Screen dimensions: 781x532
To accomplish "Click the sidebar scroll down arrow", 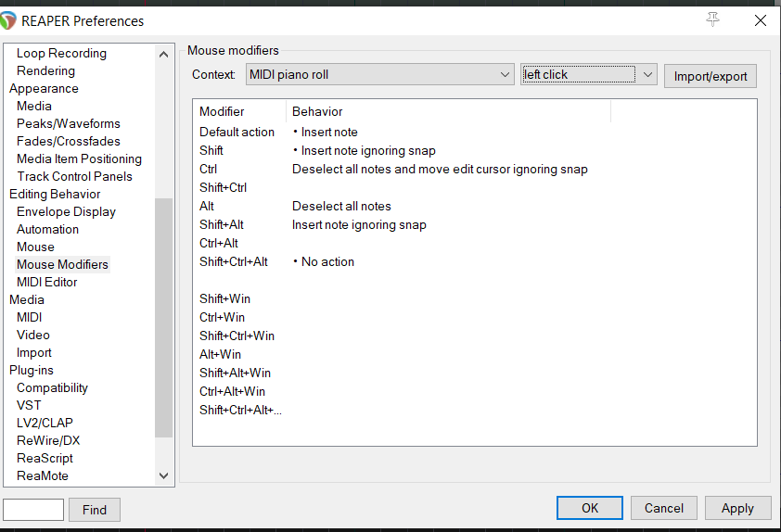I will [163, 475].
